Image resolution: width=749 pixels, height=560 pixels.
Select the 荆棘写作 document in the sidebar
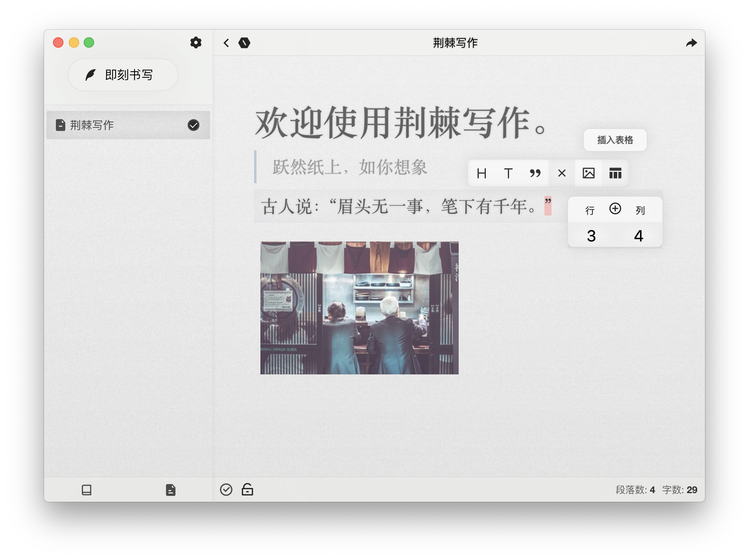tap(128, 125)
